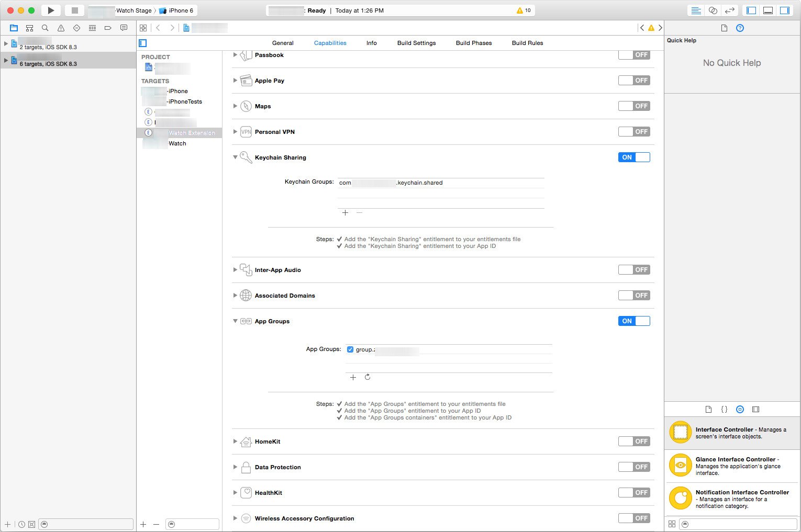Show the File inspector
The height and width of the screenshot is (532, 801).
[x=724, y=28]
